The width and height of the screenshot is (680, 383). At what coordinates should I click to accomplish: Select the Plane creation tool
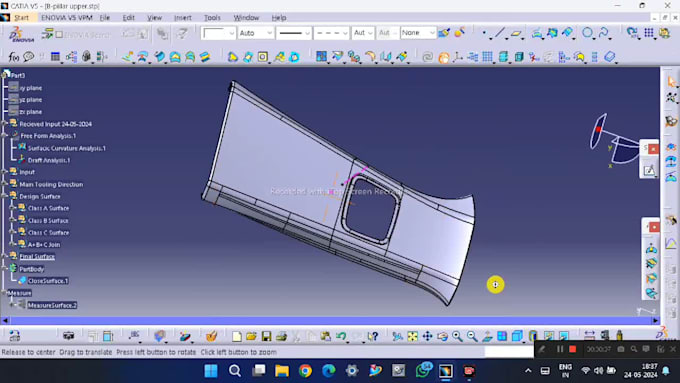[516, 33]
